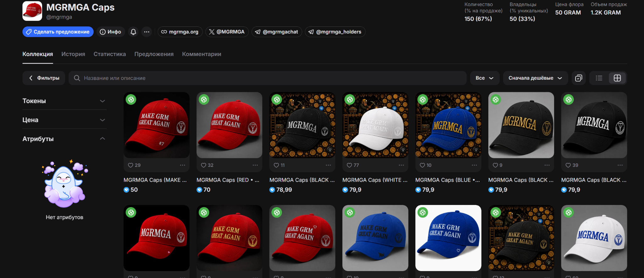Open the Комментарии tab

point(202,54)
